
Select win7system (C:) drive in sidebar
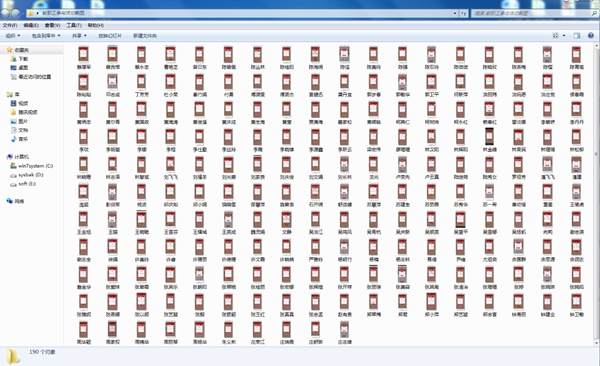[31, 166]
